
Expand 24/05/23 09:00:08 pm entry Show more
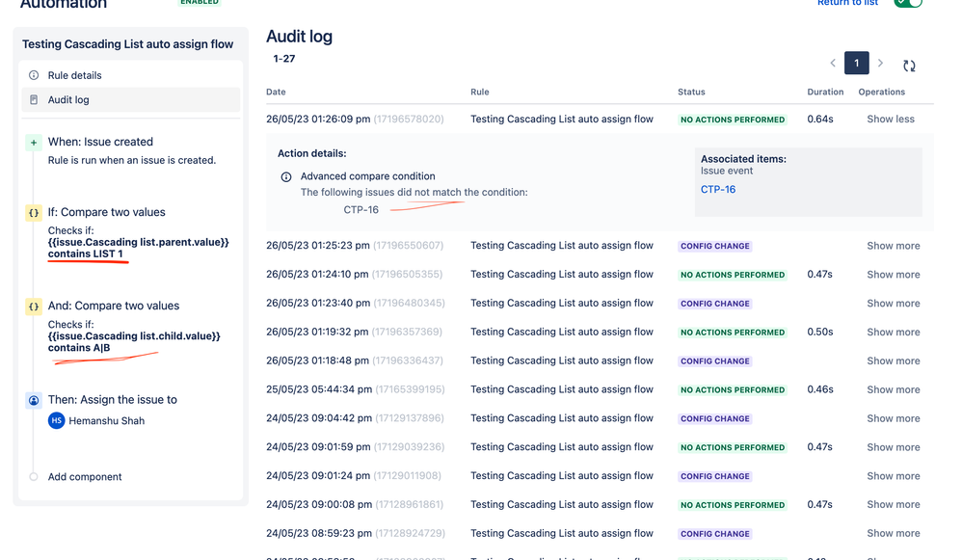click(x=894, y=505)
